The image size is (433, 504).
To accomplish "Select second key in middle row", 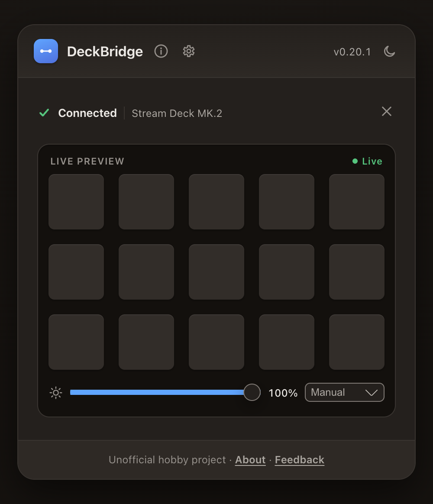I will point(146,272).
